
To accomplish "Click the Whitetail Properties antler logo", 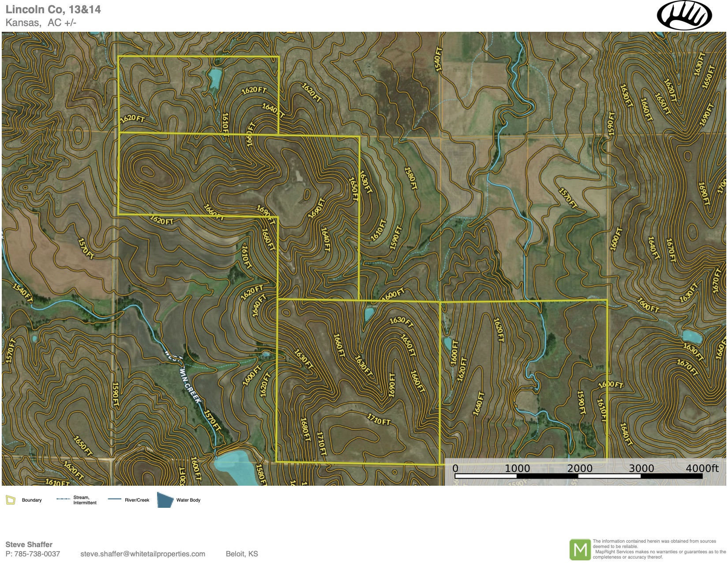I will coord(684,15).
